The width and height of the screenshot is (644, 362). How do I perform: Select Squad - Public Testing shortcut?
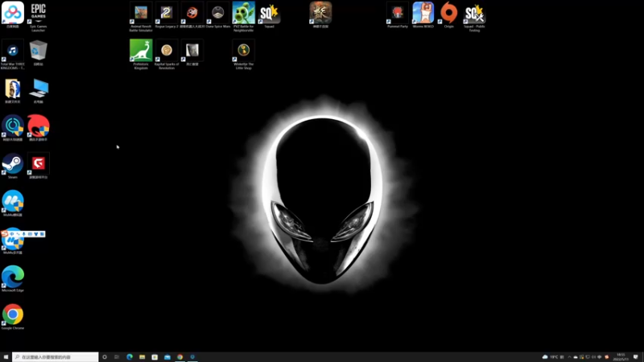click(474, 16)
